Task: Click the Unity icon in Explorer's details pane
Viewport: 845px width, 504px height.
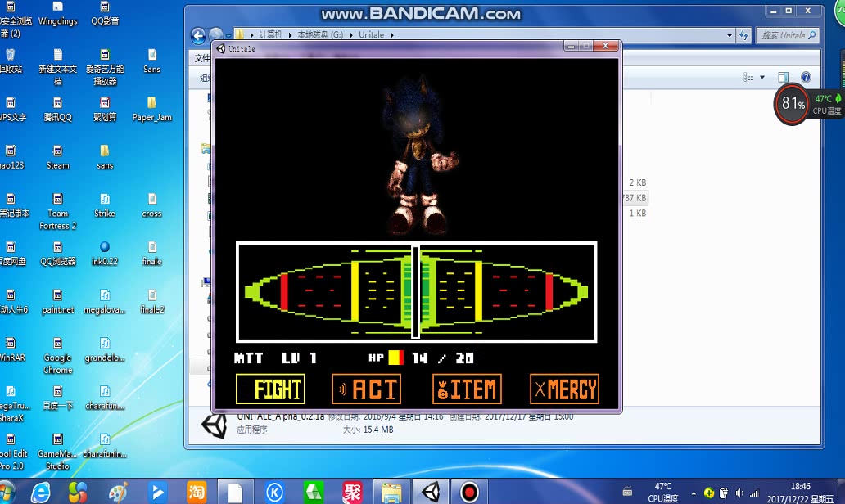Action: [x=214, y=425]
